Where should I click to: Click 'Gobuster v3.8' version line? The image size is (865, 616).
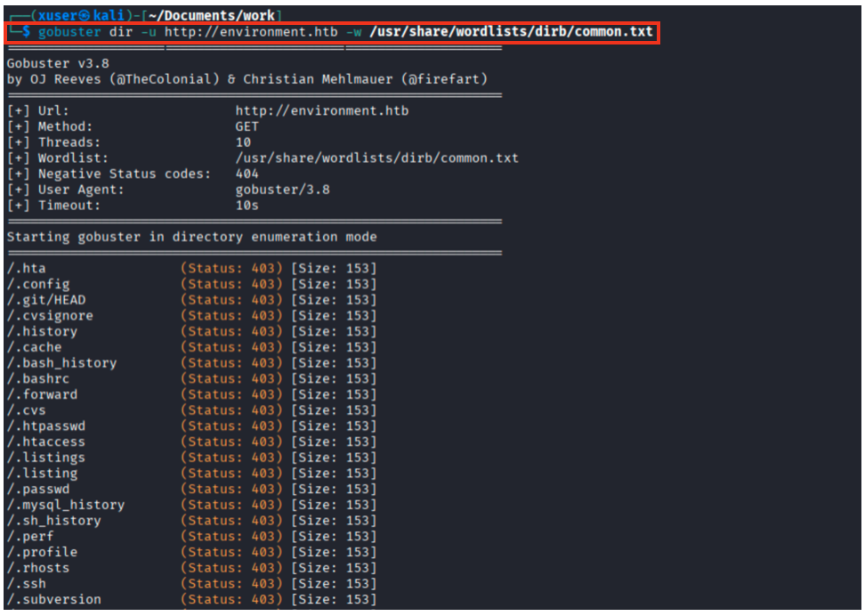coord(58,63)
